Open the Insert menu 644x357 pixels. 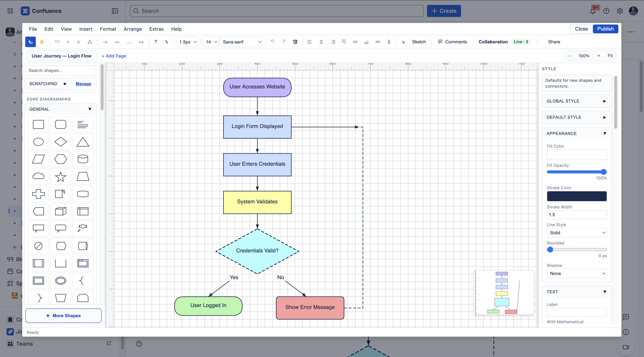coord(86,29)
